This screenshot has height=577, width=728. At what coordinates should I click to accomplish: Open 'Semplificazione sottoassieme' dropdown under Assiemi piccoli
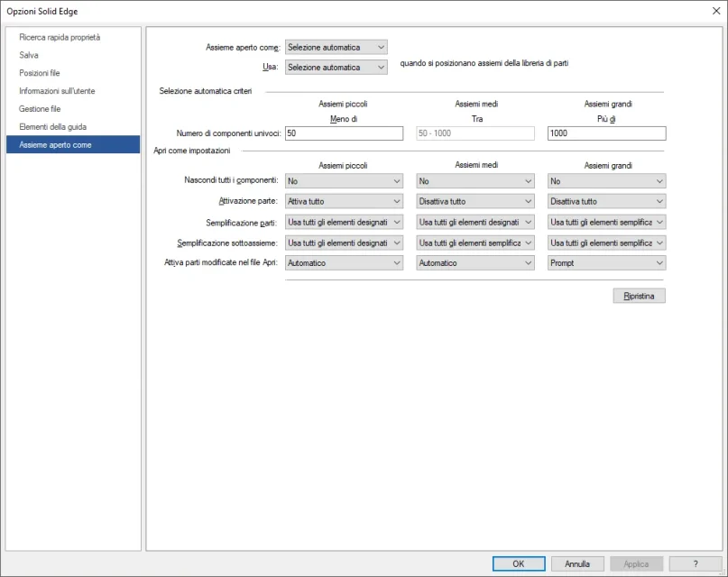pyautogui.click(x=343, y=243)
